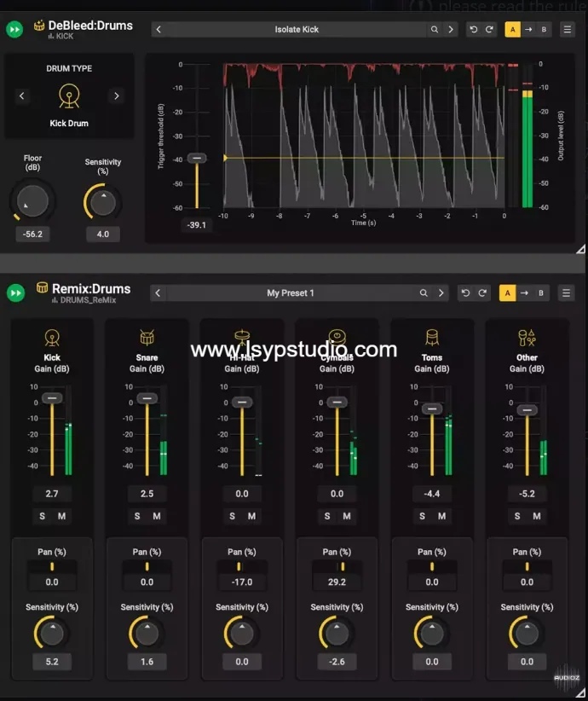The image size is (588, 701).
Task: Click the Floor (dB) knob
Action: click(x=32, y=201)
